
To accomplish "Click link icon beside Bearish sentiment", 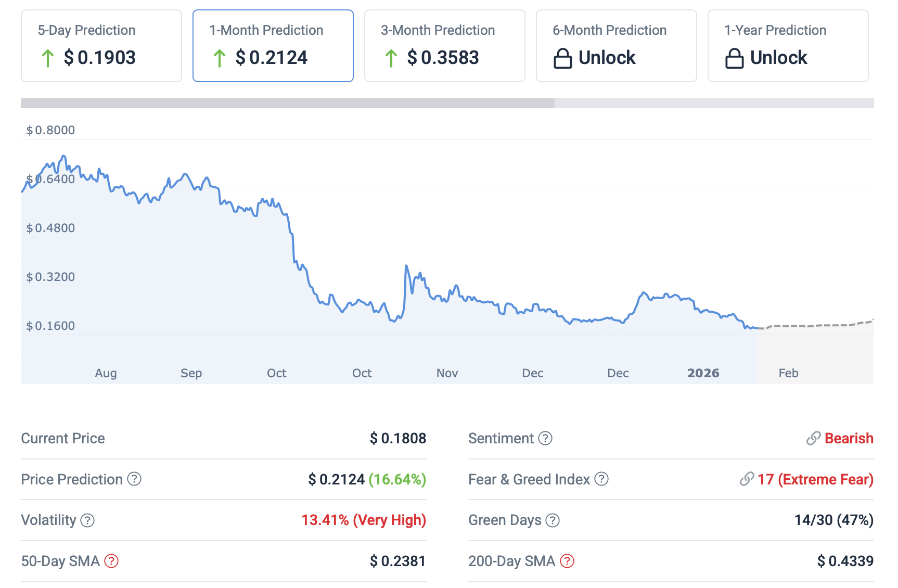I will coord(813,438).
